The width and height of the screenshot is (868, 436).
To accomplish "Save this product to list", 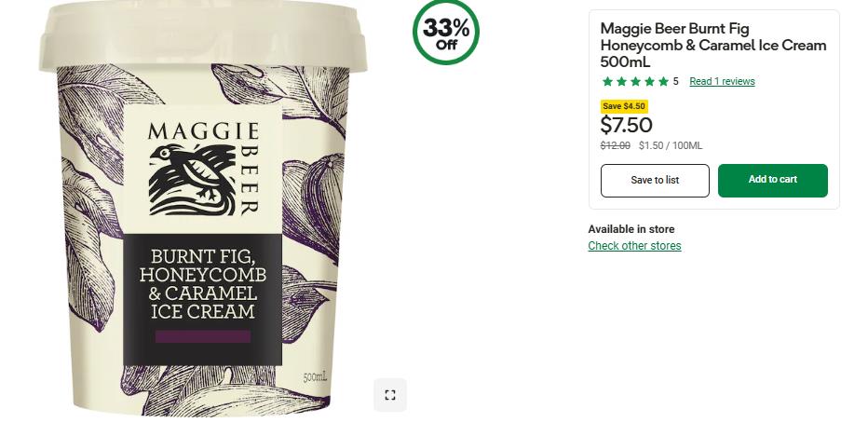I will 655,180.
